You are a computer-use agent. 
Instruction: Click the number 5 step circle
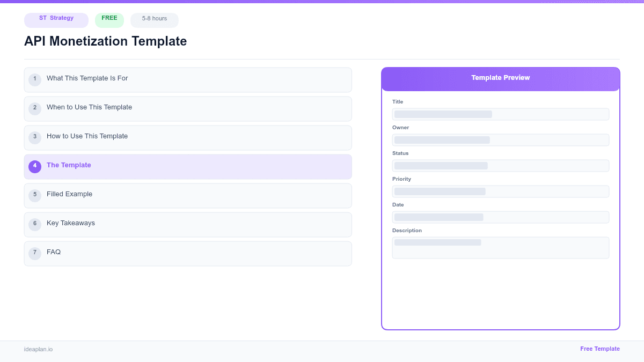[x=35, y=195]
